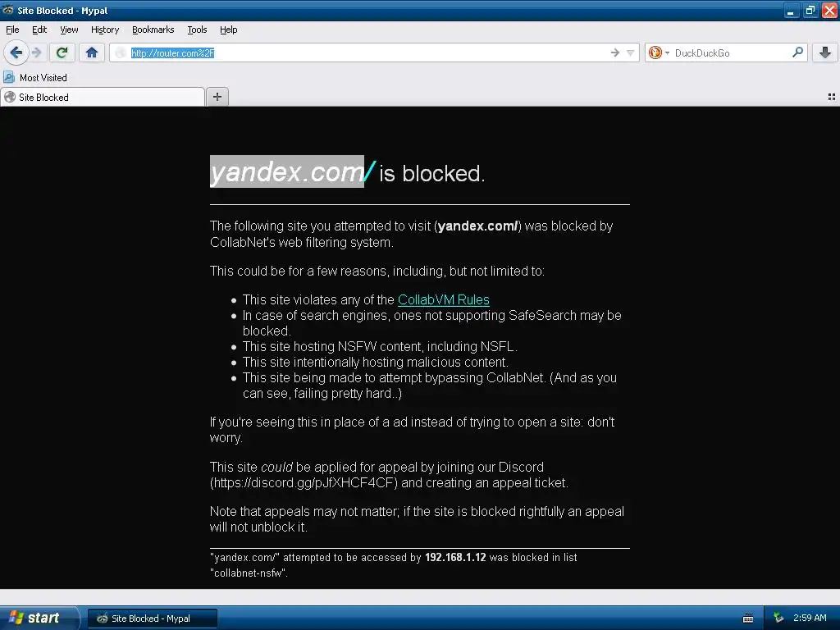Close the Mypal browser window
The image size is (840, 630).
pyautogui.click(x=829, y=10)
